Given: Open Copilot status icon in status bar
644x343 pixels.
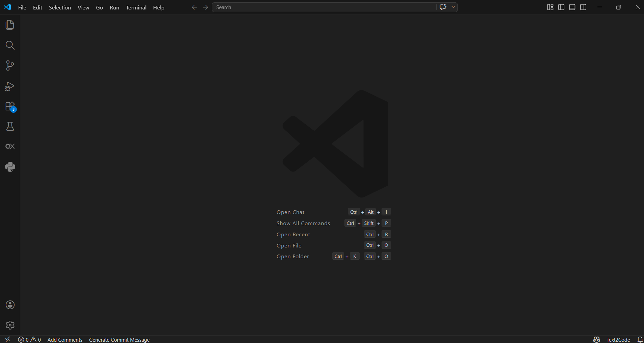Looking at the screenshot, I should [x=596, y=340].
